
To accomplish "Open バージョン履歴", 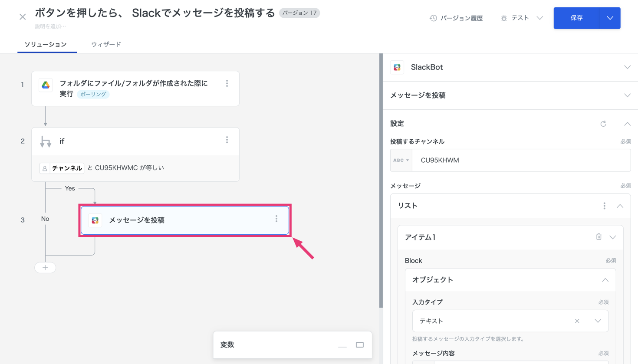I will tap(456, 18).
